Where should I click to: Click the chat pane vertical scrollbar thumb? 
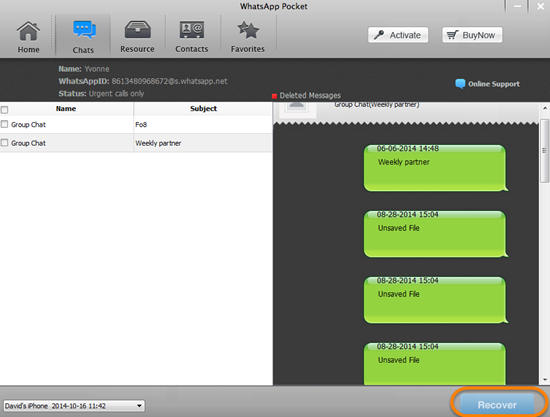545,150
